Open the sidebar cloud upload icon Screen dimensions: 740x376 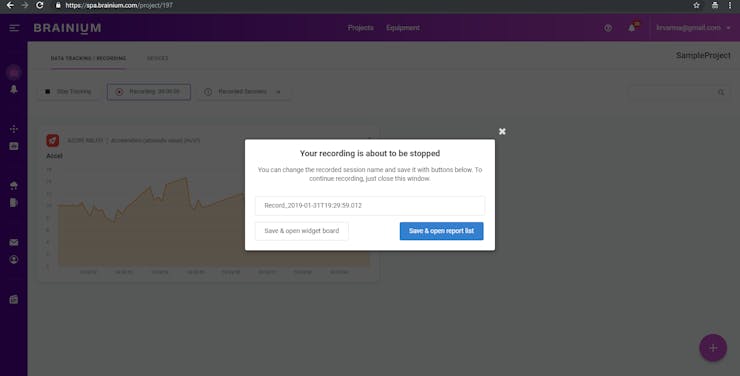[x=14, y=185]
